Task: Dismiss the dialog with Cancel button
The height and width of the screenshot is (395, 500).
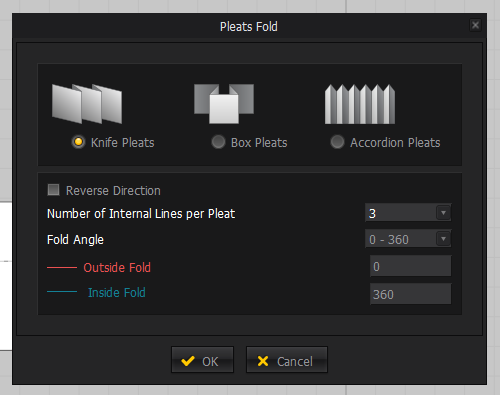Action: click(x=287, y=360)
